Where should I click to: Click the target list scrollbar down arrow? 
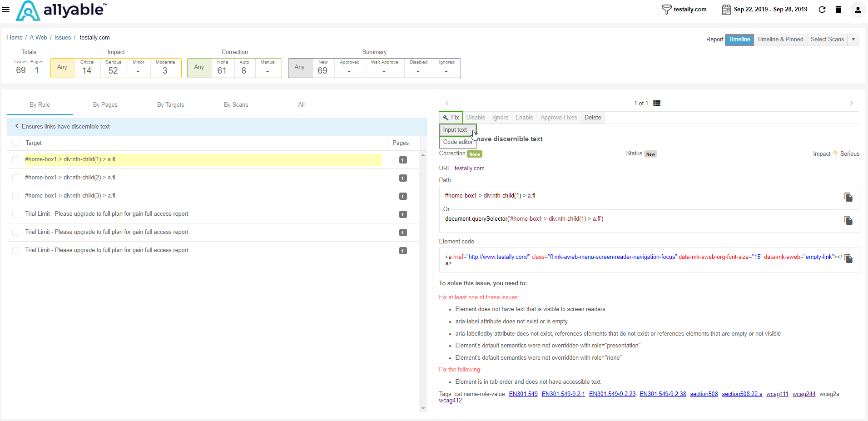click(423, 408)
